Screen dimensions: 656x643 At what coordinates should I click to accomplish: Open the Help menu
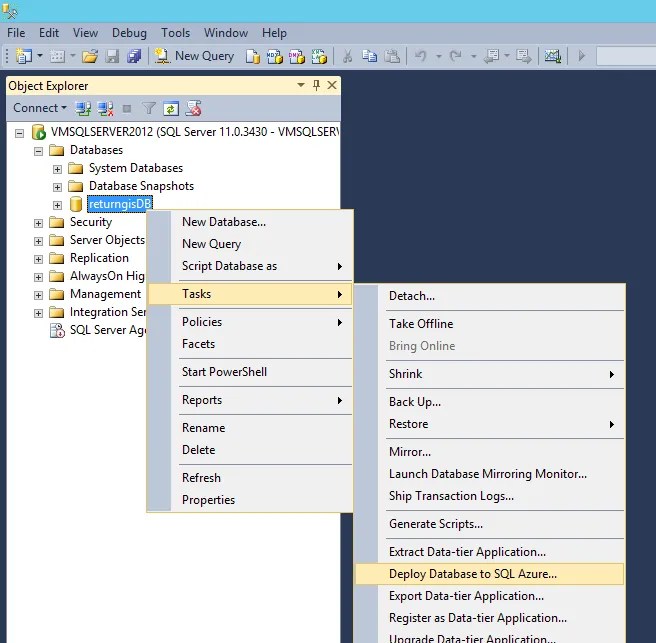pos(274,33)
